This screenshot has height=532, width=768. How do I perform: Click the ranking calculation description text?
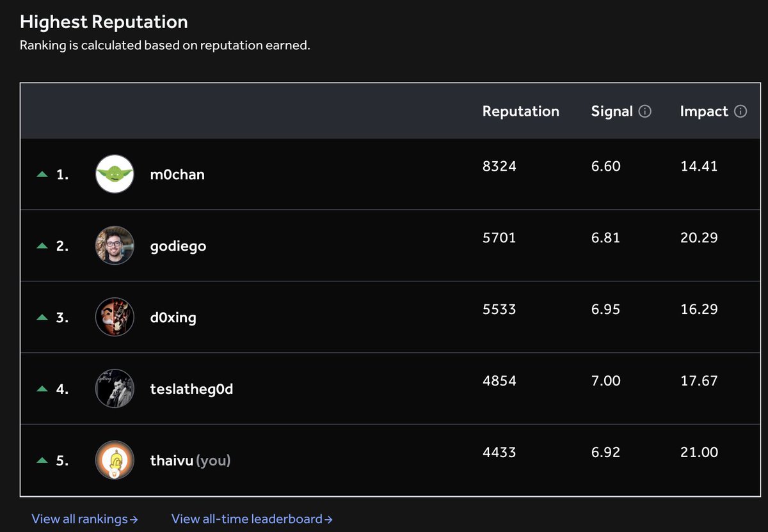pyautogui.click(x=165, y=46)
